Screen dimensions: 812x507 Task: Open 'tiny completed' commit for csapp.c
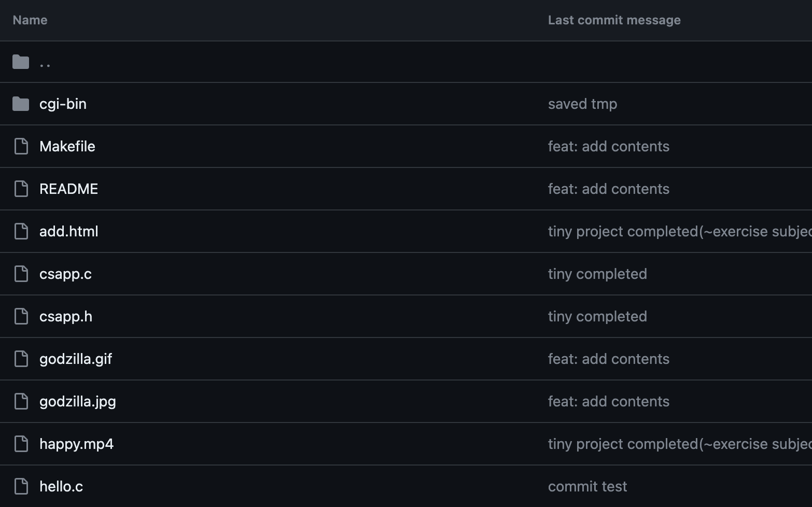click(597, 274)
